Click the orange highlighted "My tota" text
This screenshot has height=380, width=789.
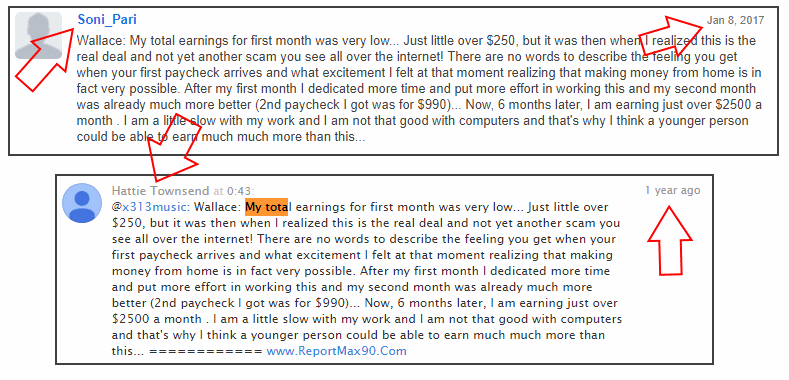click(266, 207)
